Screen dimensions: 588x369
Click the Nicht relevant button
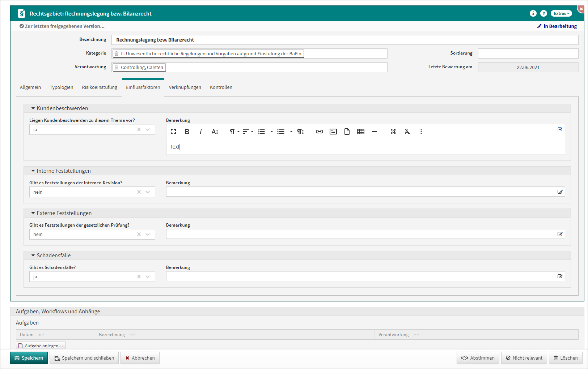[524, 358]
